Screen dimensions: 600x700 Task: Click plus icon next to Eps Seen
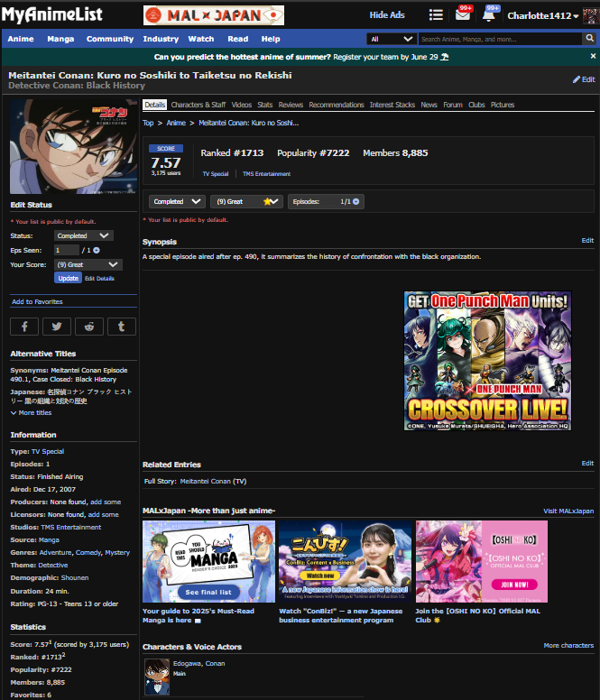point(97,250)
